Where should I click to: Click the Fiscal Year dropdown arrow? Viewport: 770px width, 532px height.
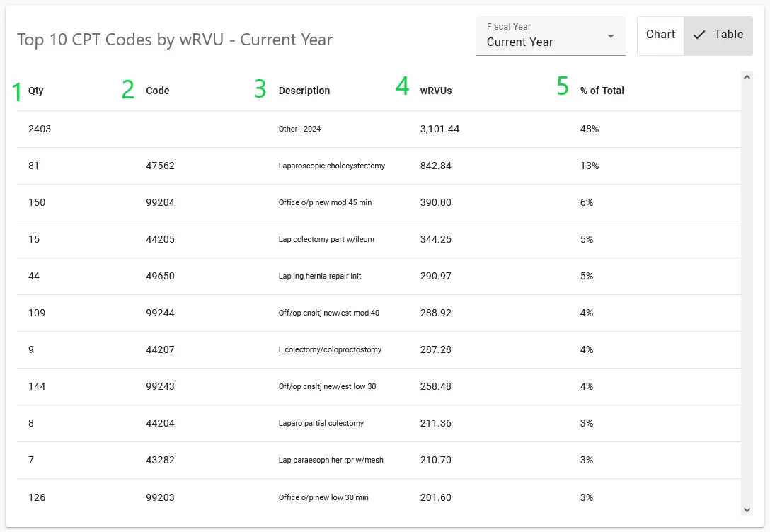(x=611, y=37)
